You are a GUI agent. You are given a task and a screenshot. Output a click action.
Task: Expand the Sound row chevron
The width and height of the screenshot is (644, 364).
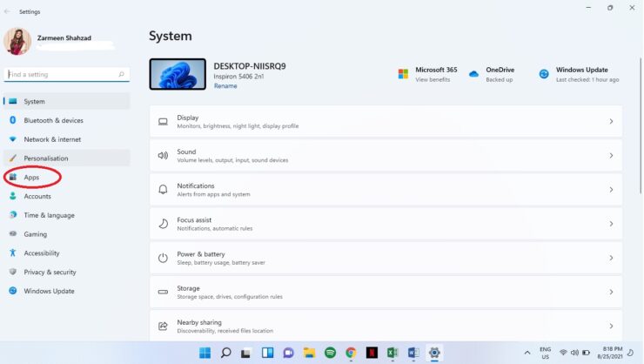611,156
